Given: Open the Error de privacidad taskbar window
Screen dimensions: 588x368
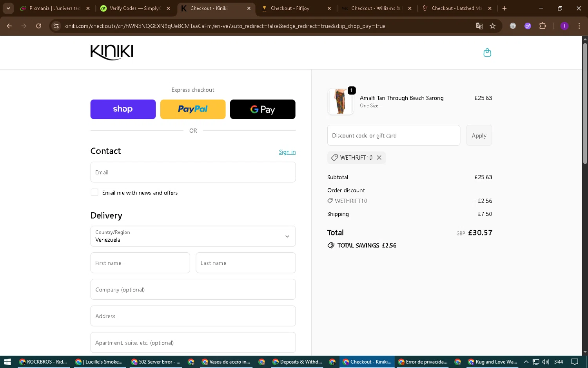Looking at the screenshot, I should [x=423, y=362].
